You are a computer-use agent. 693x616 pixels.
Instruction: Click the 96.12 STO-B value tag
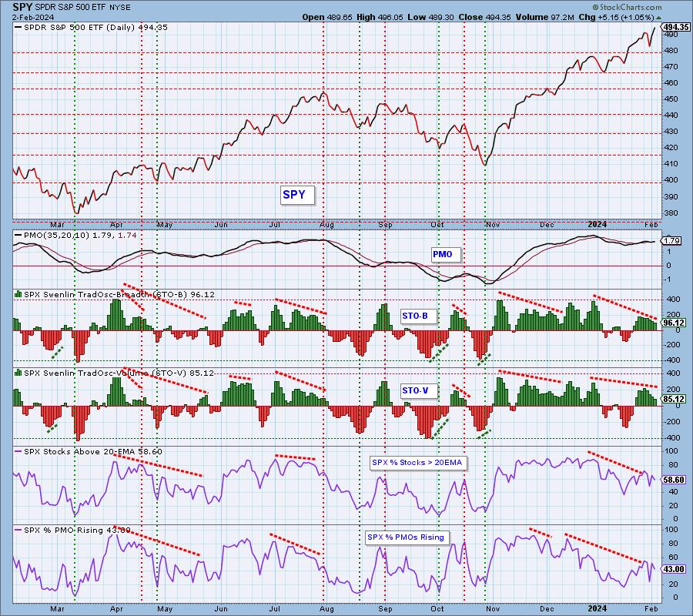(674, 323)
